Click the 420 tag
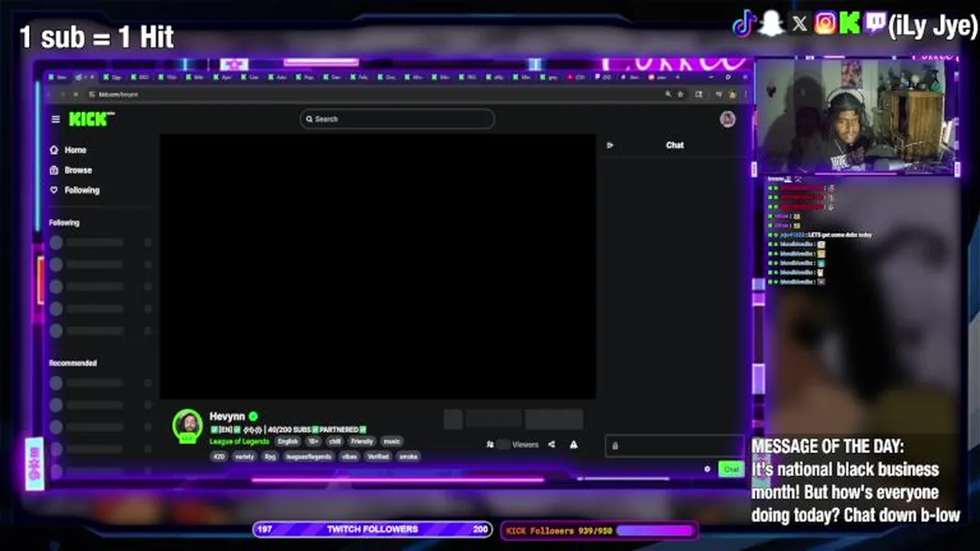This screenshot has width=980, height=551. pyautogui.click(x=219, y=456)
